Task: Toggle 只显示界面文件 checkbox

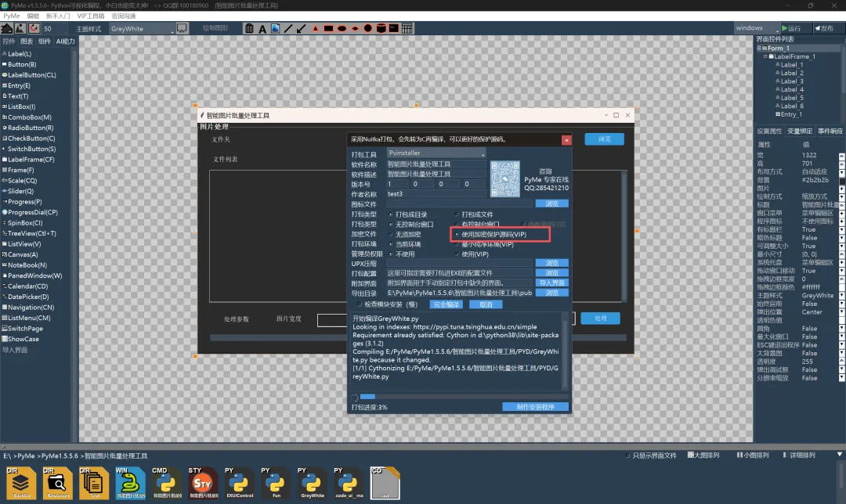Action: point(627,455)
